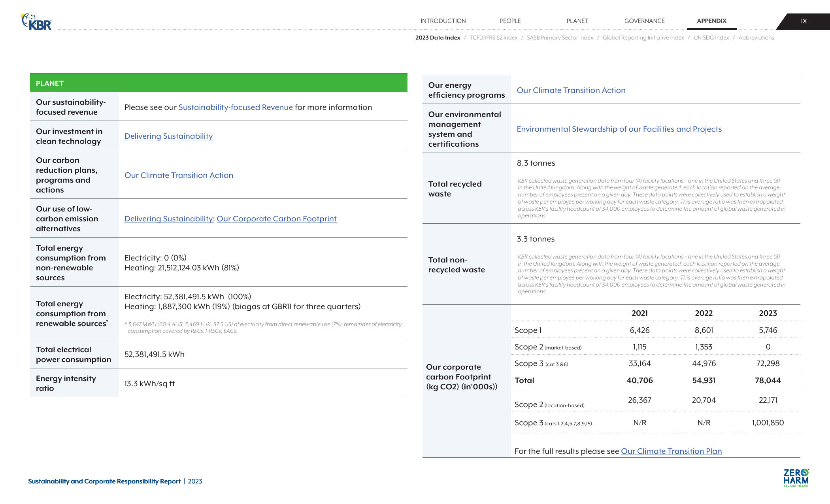Click 'Heating: 21,512,124.03 kWh (81%)' text
830x504 pixels.
tap(181, 268)
